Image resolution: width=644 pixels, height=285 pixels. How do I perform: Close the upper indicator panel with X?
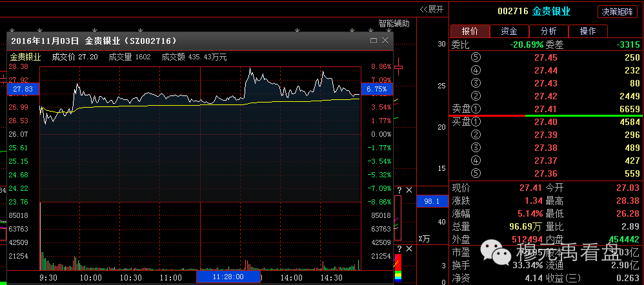click(x=409, y=190)
